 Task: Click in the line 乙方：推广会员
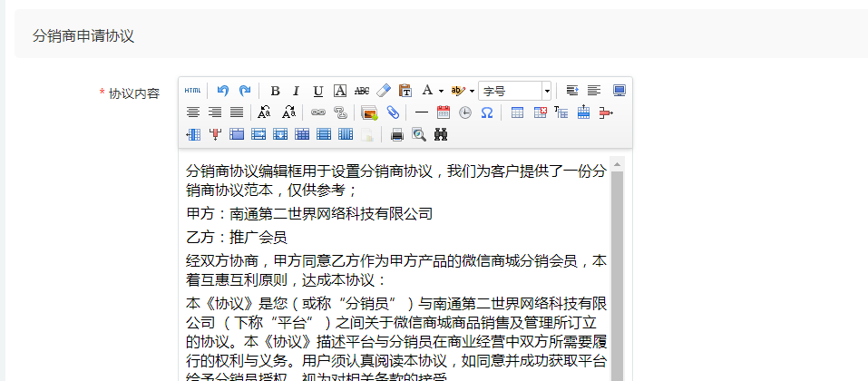click(237, 238)
